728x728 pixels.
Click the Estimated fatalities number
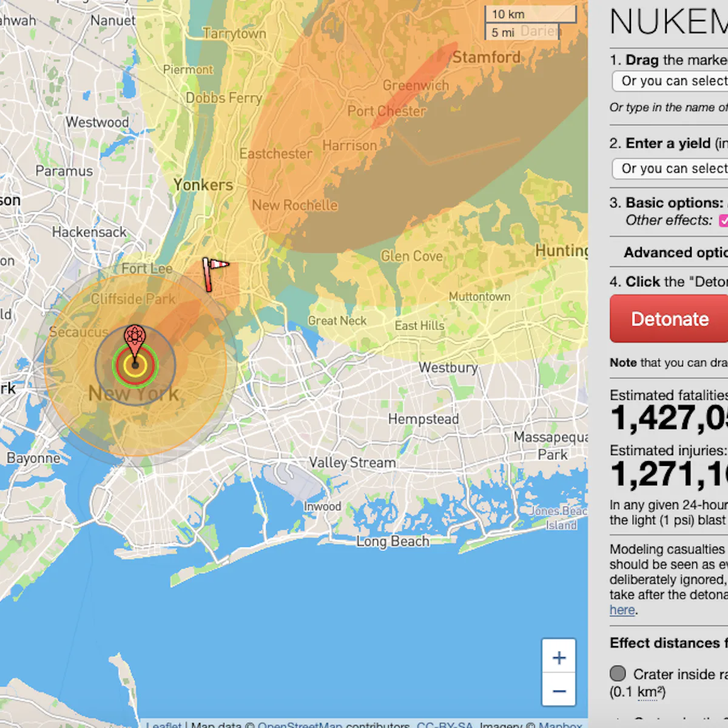669,419
